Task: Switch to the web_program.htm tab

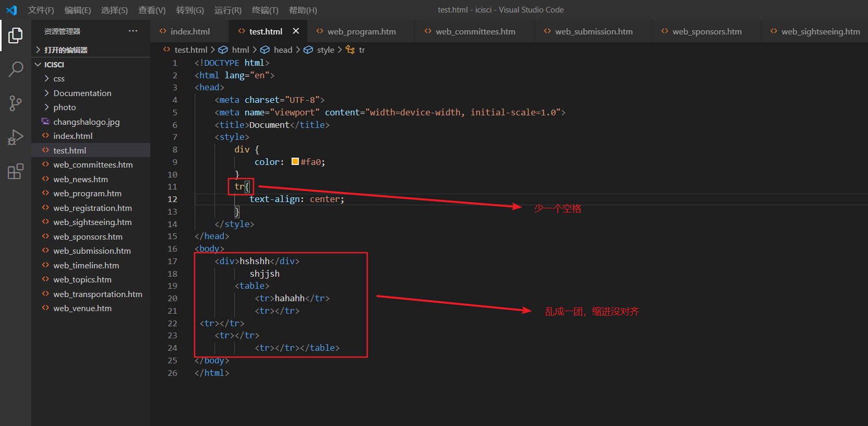Action: [x=361, y=31]
